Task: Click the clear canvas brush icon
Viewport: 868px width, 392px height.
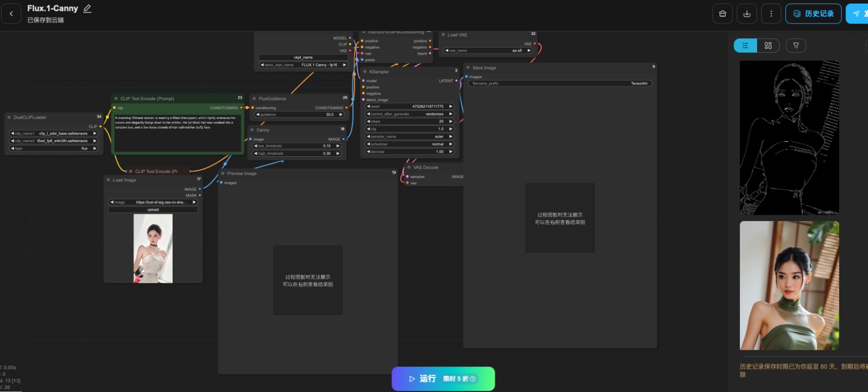Action: click(723, 14)
